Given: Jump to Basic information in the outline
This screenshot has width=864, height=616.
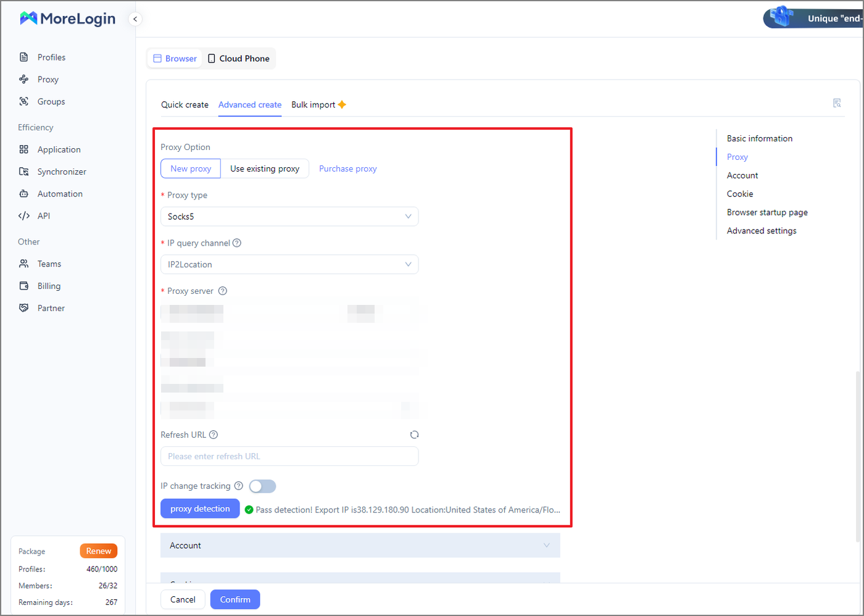Looking at the screenshot, I should 760,138.
